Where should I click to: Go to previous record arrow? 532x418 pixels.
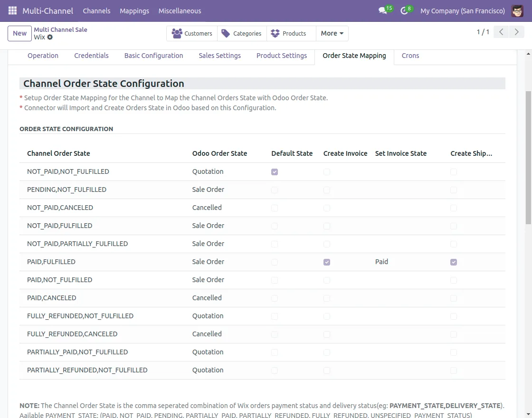tap(501, 32)
